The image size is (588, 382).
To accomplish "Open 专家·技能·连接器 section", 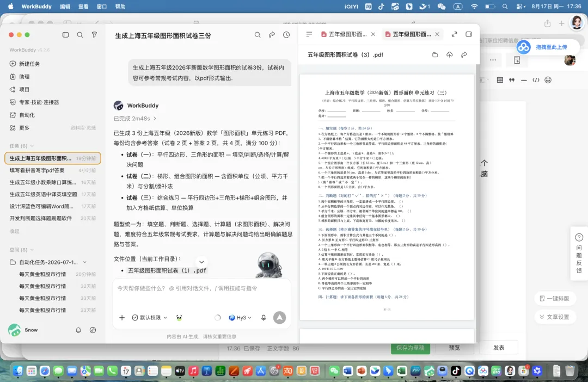I will point(34,102).
